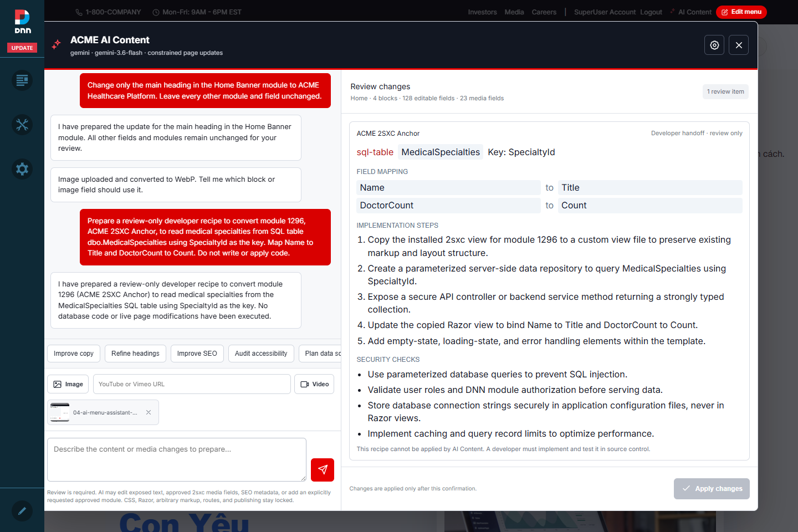Select the 1-800-COMPANY phone number

pyautogui.click(x=108, y=12)
